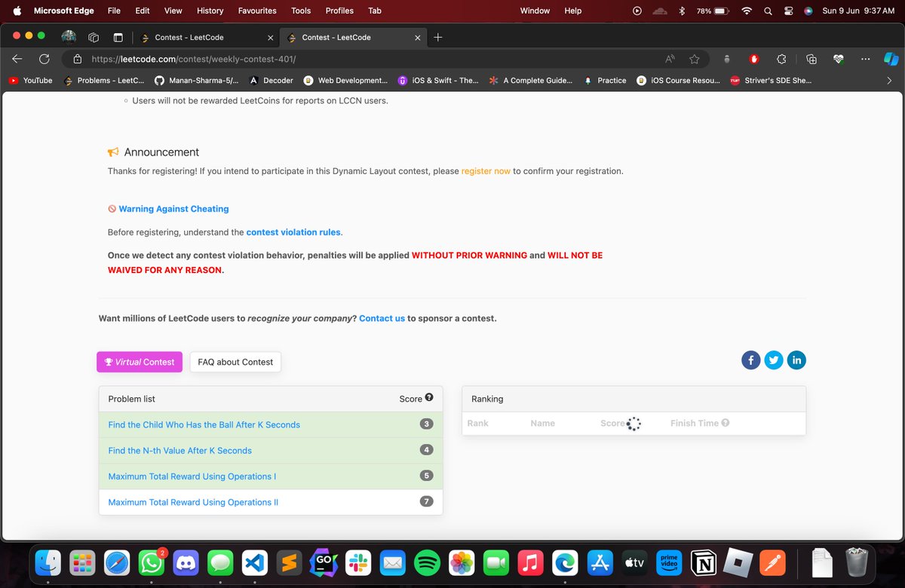Launch GoLand from the Dock
Image resolution: width=905 pixels, height=588 pixels.
pyautogui.click(x=324, y=562)
